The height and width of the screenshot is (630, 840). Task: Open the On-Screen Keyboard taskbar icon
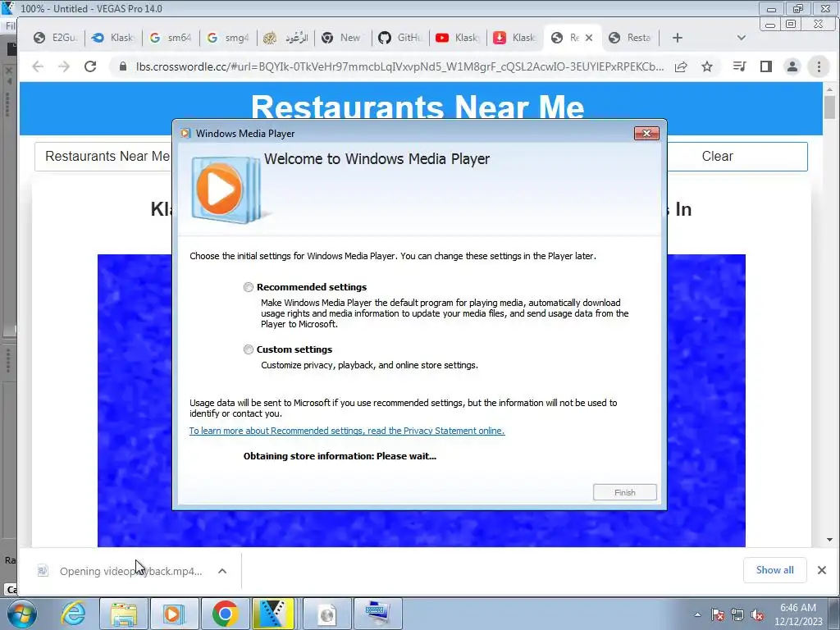tap(377, 614)
